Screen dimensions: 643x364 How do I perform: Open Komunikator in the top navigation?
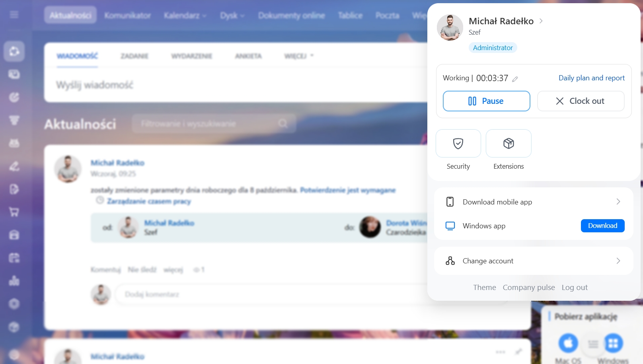pos(127,16)
